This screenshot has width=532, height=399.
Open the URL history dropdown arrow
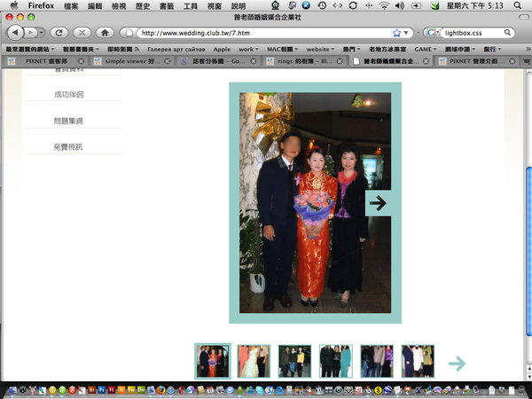click(406, 33)
